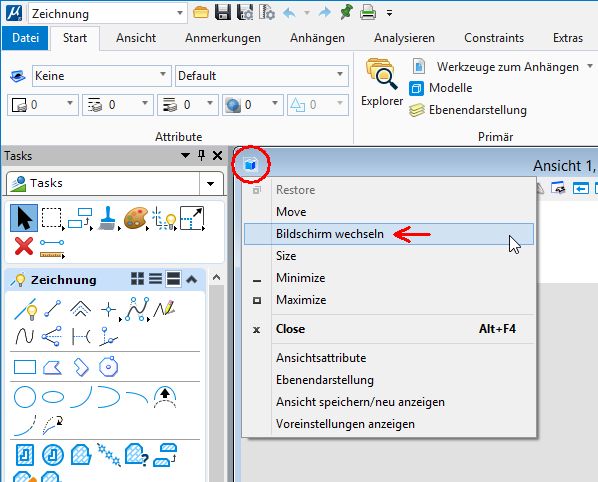This screenshot has height=482, width=598.
Task: Switch Zeichnung task to list layout
Action: pyautogui.click(x=155, y=279)
